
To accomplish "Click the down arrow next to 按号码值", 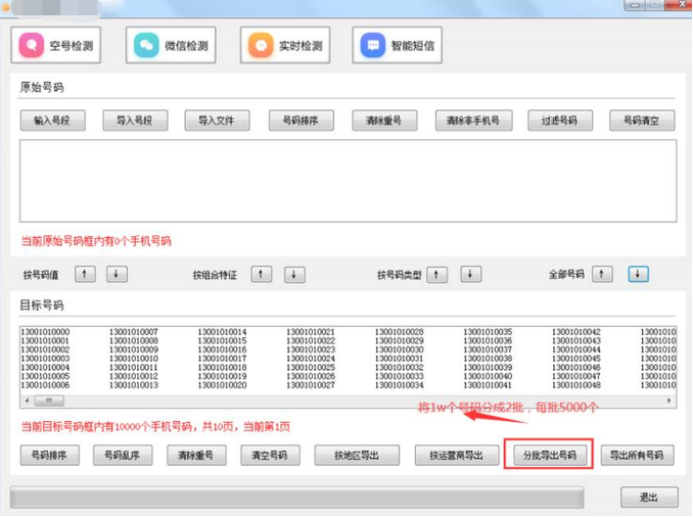I will pyautogui.click(x=117, y=274).
